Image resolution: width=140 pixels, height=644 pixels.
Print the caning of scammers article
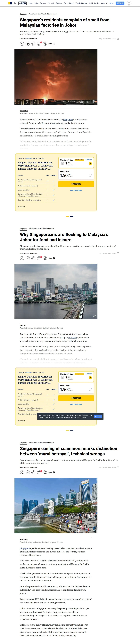[45, 472]
